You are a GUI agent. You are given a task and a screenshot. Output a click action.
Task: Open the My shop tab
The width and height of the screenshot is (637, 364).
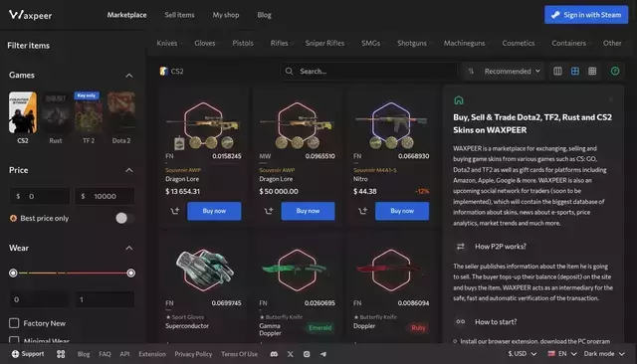click(226, 15)
